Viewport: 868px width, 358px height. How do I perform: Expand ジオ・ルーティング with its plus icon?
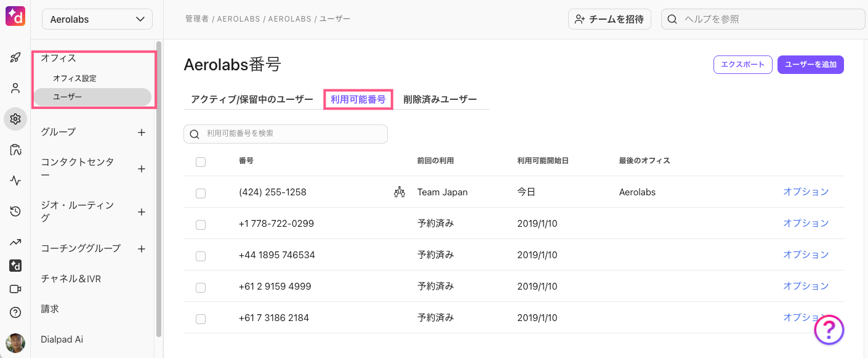pyautogui.click(x=141, y=212)
